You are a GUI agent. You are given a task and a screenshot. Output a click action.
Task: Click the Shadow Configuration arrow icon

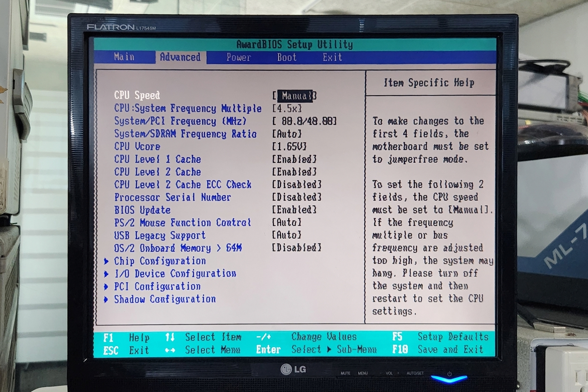point(106,299)
